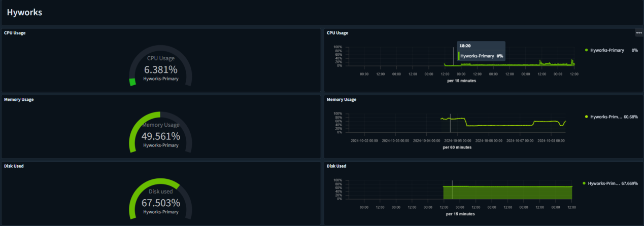Screen dimensions: 644x226
Task: Toggle Hyworks-Prim series in Memory chart legend
Action: 606,117
